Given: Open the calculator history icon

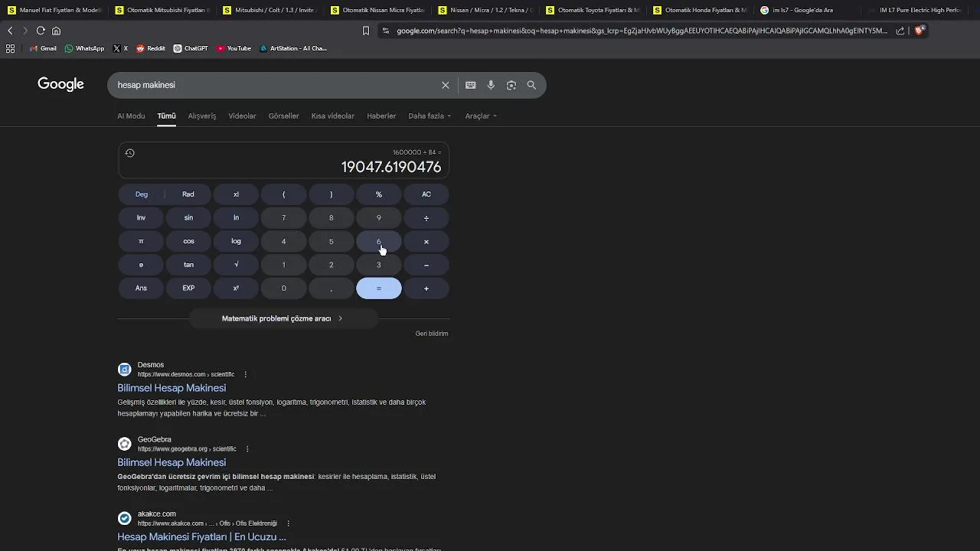Looking at the screenshot, I should click(129, 153).
